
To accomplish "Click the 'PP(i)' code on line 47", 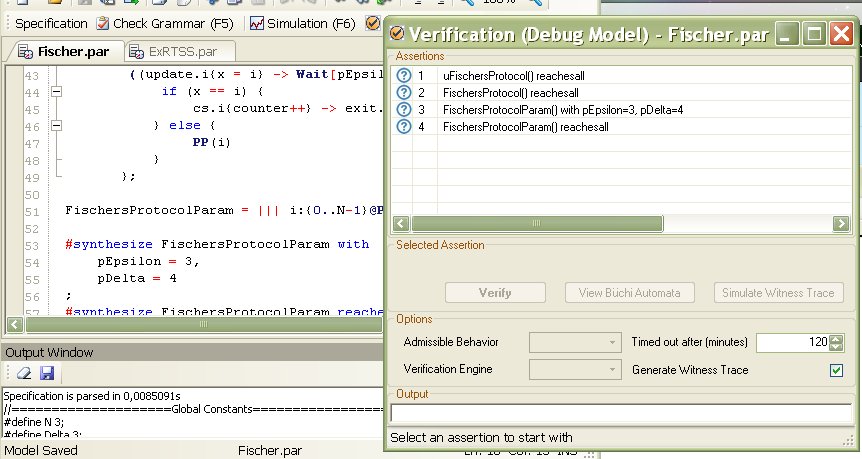I will (x=211, y=142).
